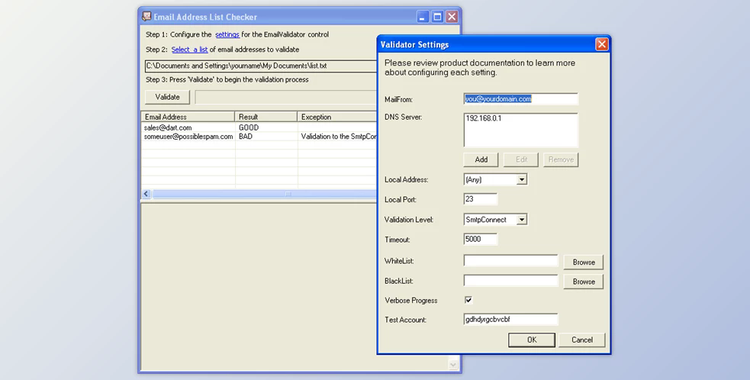Click the log pane down scroll arrow
This screenshot has height=380, width=750.
(x=453, y=365)
